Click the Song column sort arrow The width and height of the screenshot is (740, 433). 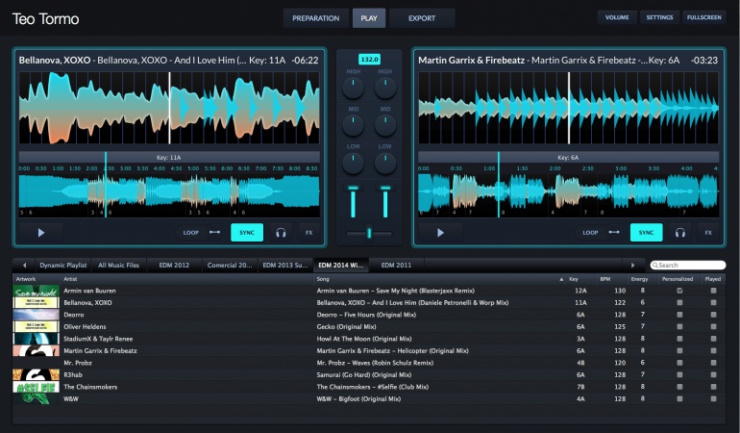point(560,279)
